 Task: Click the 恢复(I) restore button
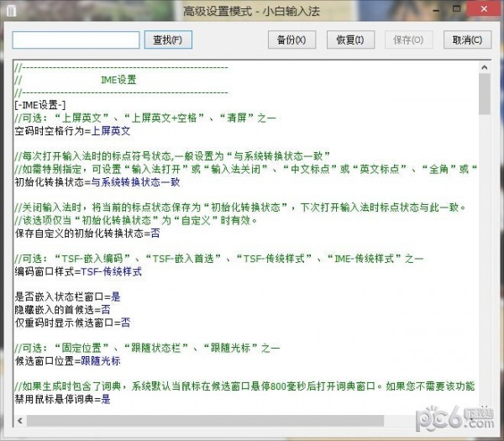350,39
